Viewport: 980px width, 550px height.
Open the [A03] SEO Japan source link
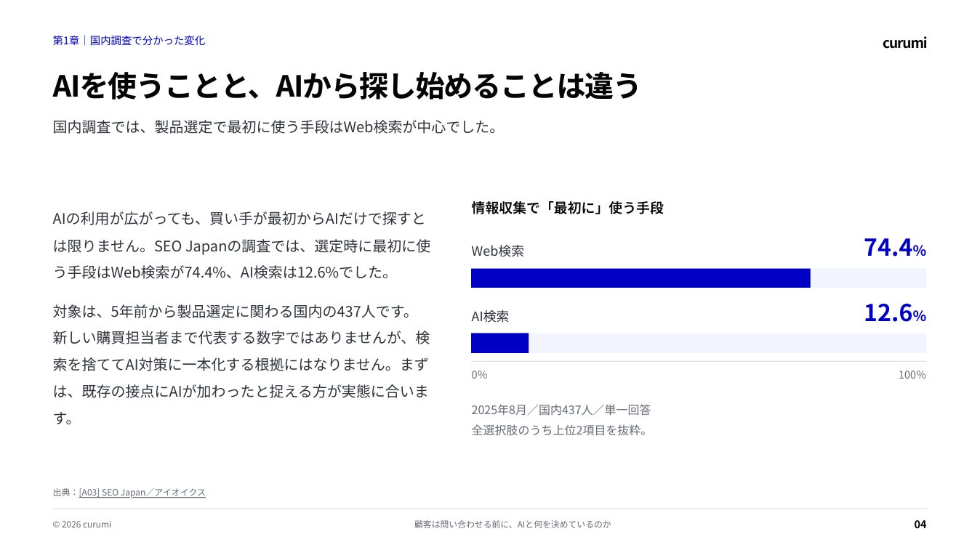coord(142,492)
